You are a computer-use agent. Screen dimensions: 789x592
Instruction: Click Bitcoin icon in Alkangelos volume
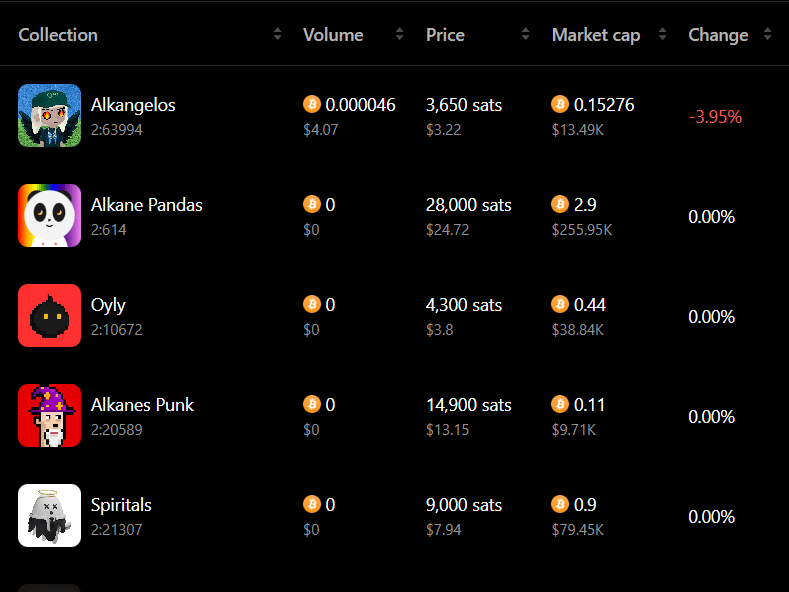pos(312,104)
